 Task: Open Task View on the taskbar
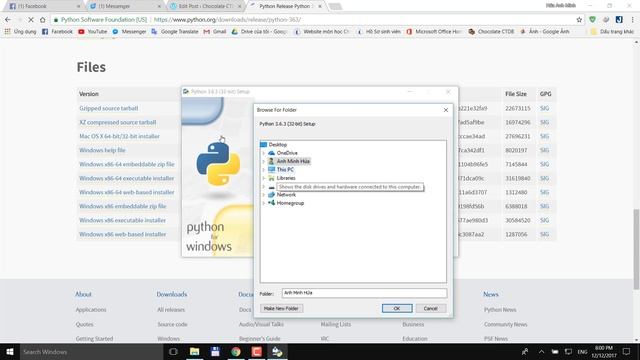[173, 352]
